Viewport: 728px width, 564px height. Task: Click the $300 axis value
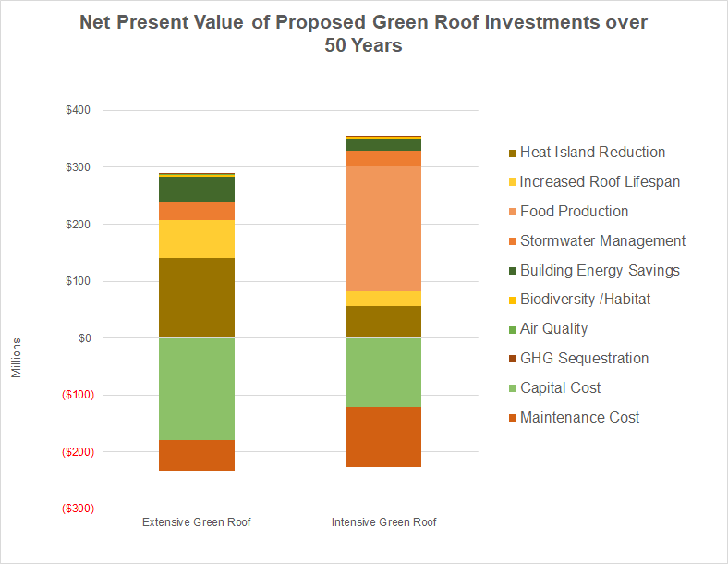click(78, 167)
